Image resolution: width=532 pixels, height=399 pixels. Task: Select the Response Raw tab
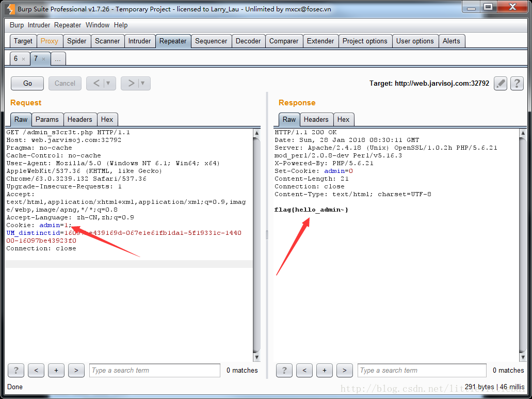(x=289, y=119)
